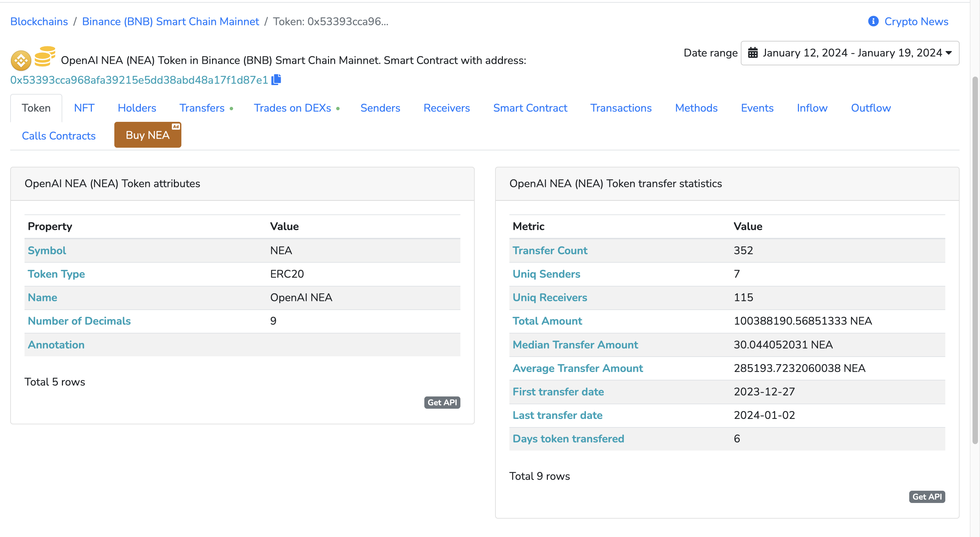Image resolution: width=980 pixels, height=537 pixels.
Task: Click the Total Amount metric link
Action: tap(547, 321)
